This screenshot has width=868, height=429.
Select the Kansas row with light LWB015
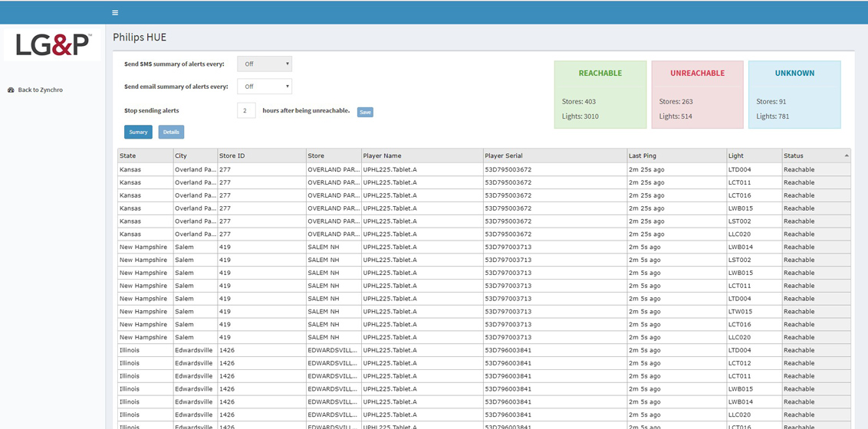(485, 208)
